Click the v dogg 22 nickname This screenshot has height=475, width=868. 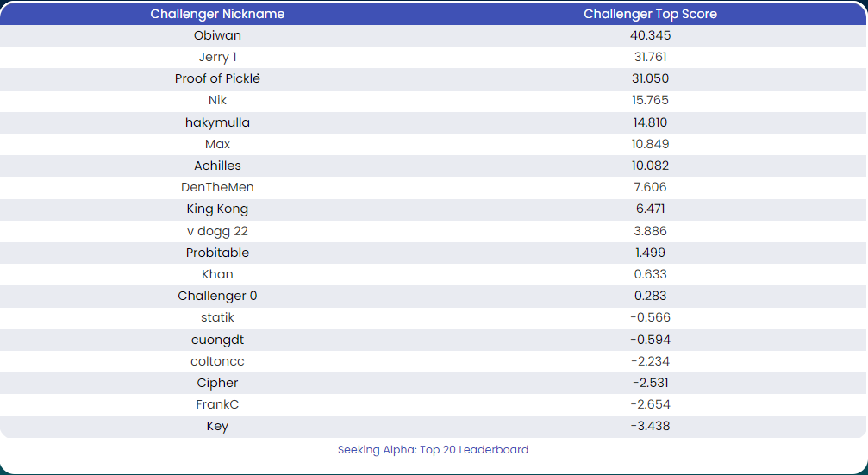(x=217, y=231)
